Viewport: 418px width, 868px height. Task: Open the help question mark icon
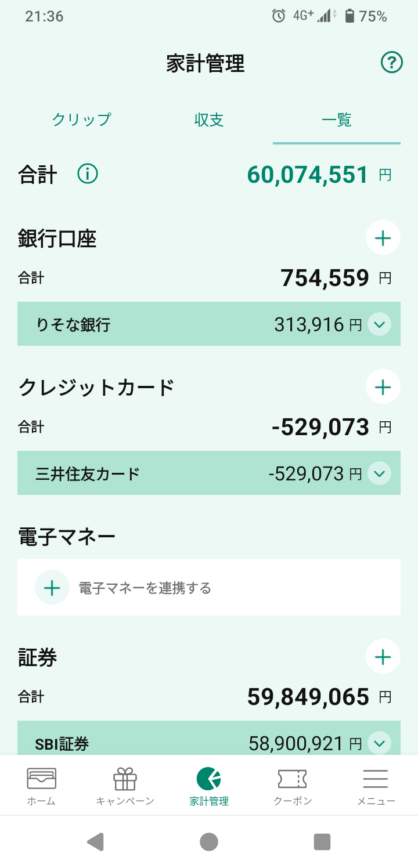click(x=392, y=62)
